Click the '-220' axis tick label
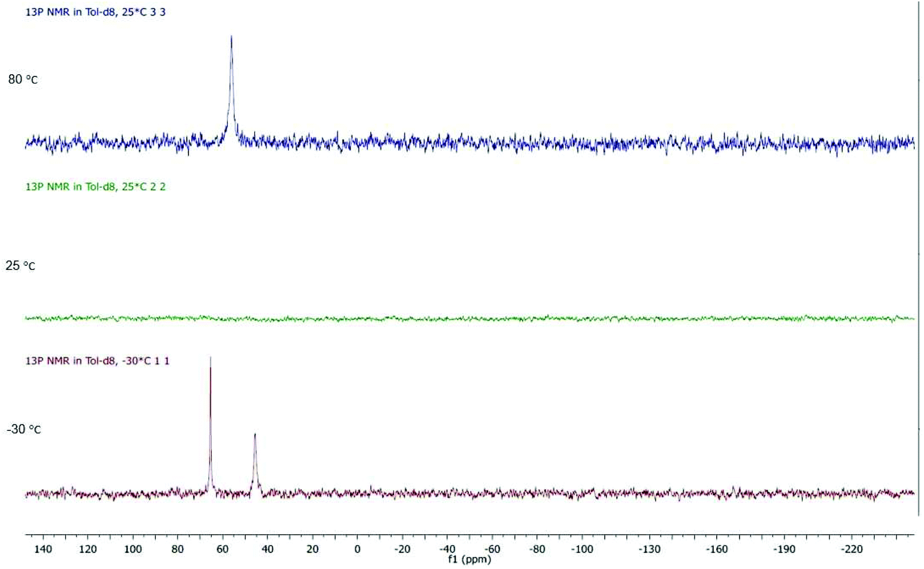This screenshot has height=569, width=924. (851, 549)
